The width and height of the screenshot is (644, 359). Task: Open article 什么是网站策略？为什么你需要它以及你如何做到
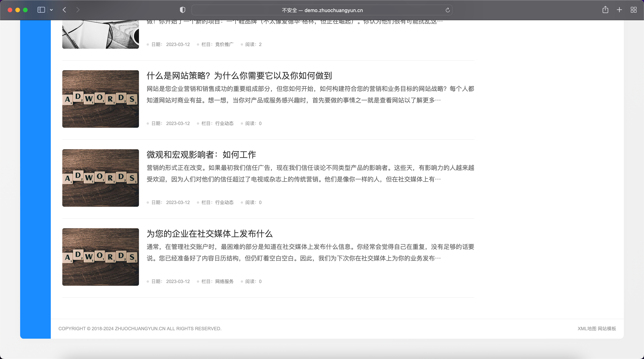[239, 76]
